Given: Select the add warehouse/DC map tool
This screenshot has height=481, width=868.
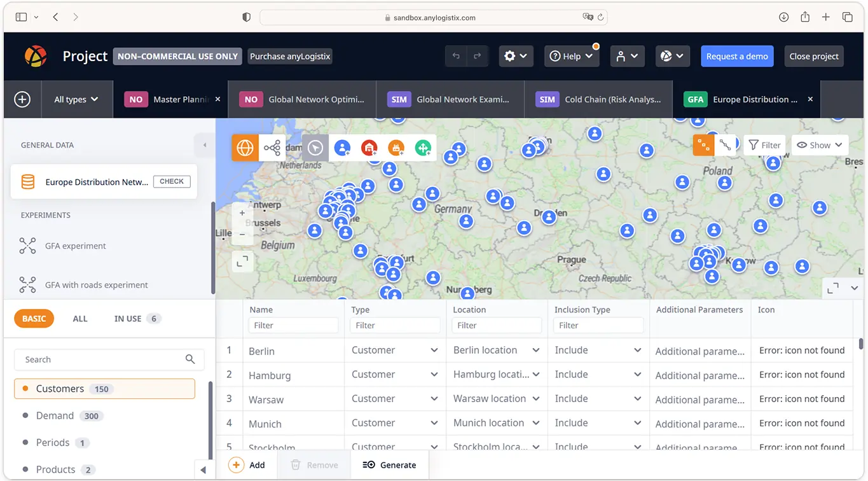Looking at the screenshot, I should click(369, 148).
